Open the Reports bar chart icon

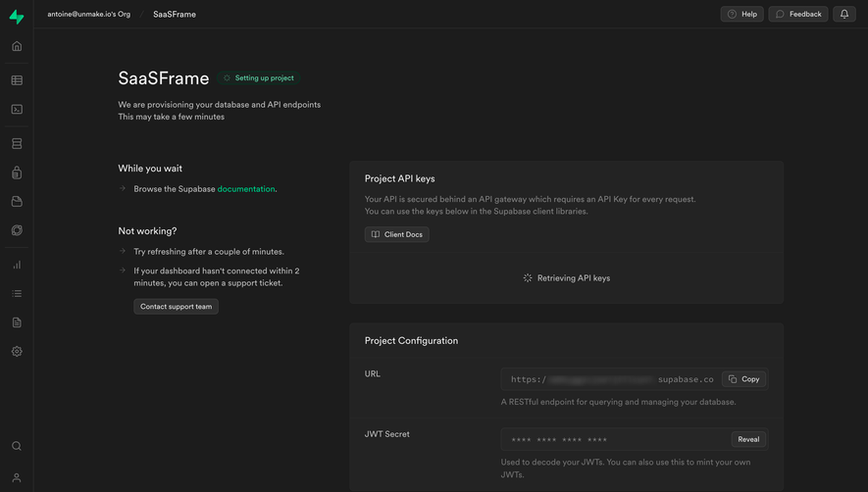click(17, 265)
